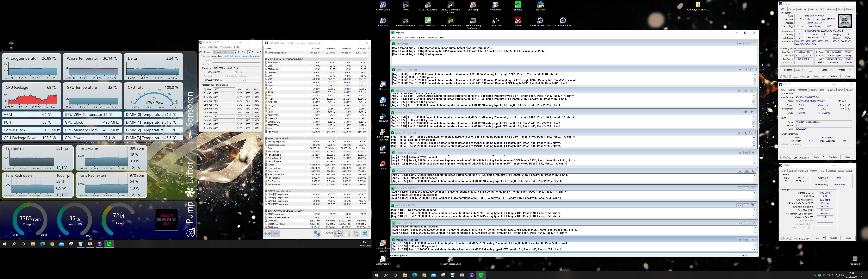Switch to Bench tab in CPU-Z CPU window
Image resolution: width=868 pixels, height=279 pixels.
pyautogui.click(x=840, y=9)
